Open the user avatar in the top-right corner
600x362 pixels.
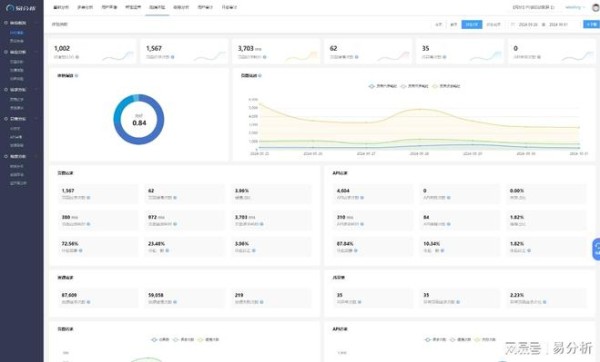(596, 7)
